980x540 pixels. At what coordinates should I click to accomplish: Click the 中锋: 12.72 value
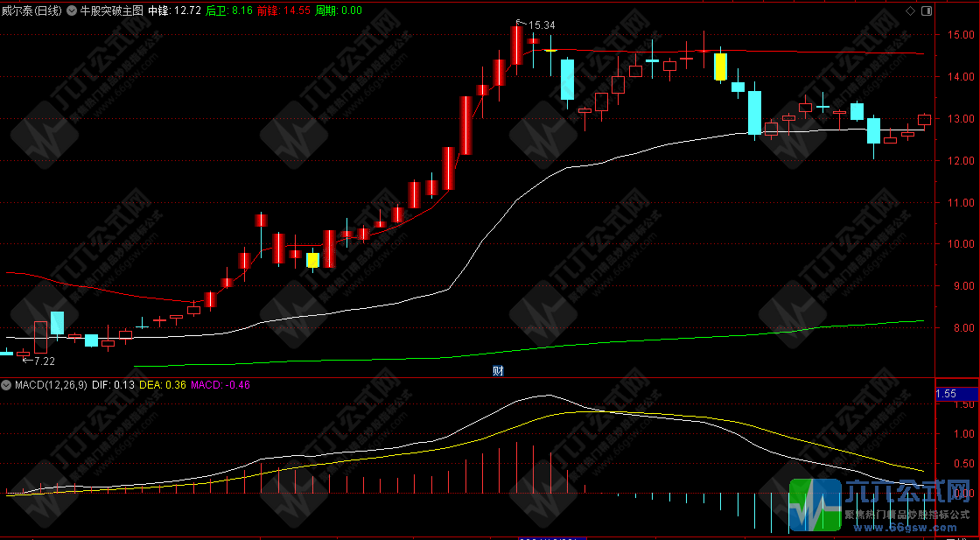pos(175,10)
